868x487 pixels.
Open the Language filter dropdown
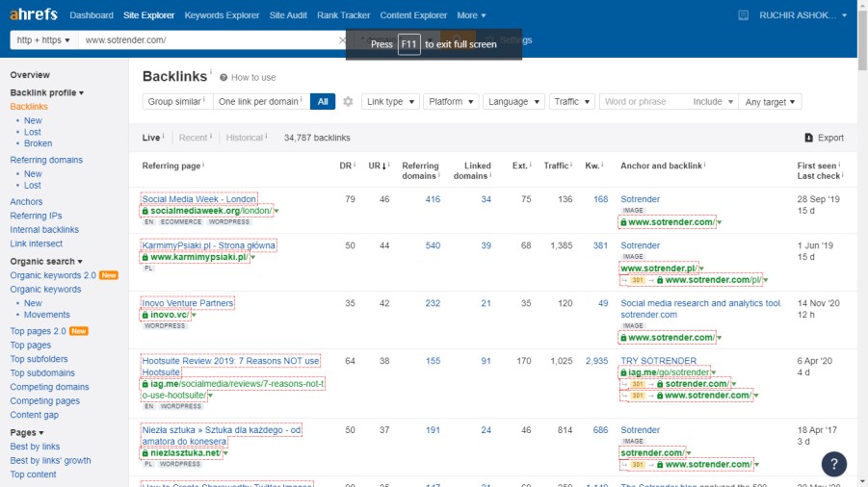(x=513, y=102)
